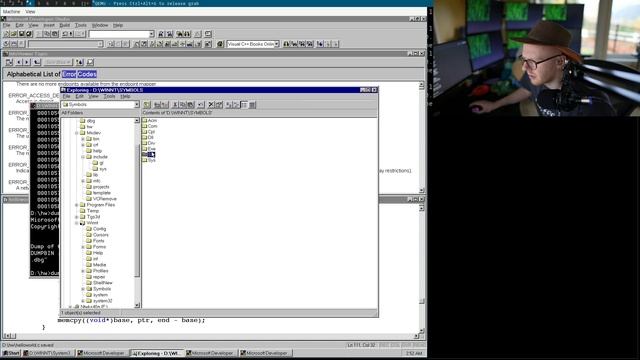Open Tools menu in the Exploring window

coord(109,96)
